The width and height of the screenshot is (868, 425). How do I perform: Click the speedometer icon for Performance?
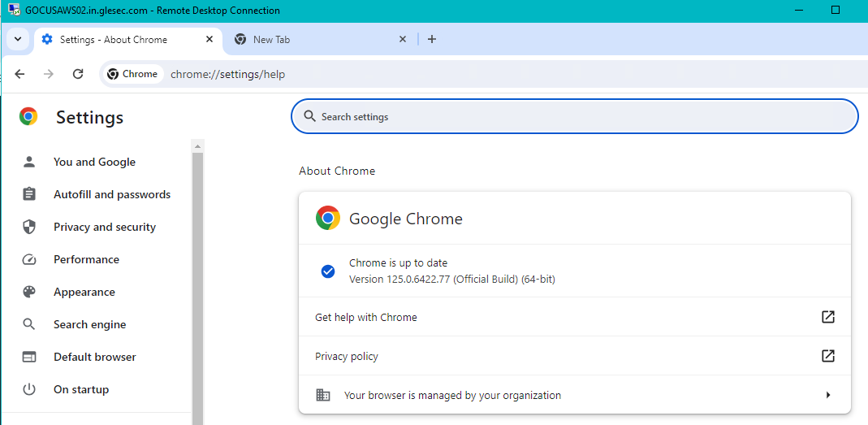tap(28, 259)
